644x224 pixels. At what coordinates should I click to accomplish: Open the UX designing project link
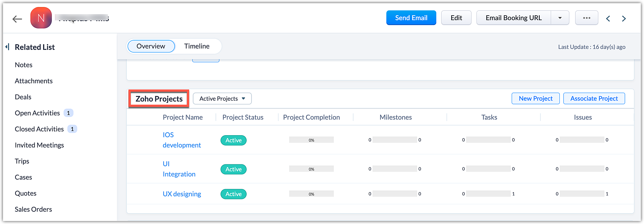pyautogui.click(x=182, y=194)
